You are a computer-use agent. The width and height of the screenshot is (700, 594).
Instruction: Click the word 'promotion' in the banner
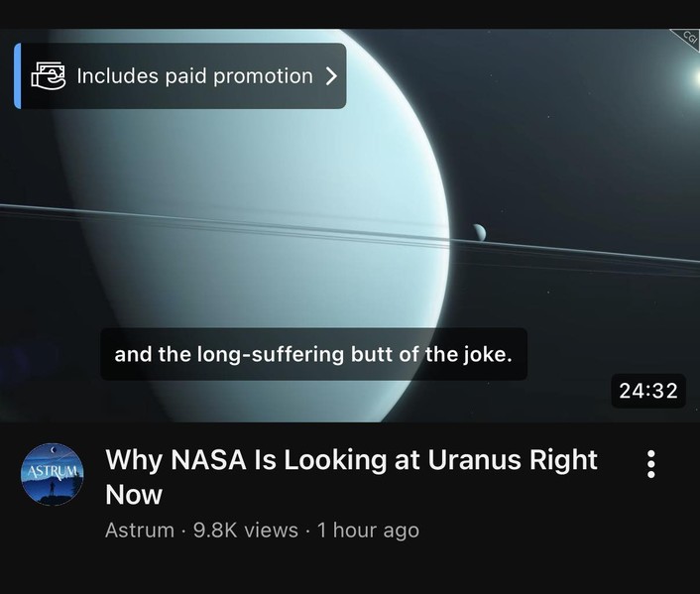click(x=263, y=76)
